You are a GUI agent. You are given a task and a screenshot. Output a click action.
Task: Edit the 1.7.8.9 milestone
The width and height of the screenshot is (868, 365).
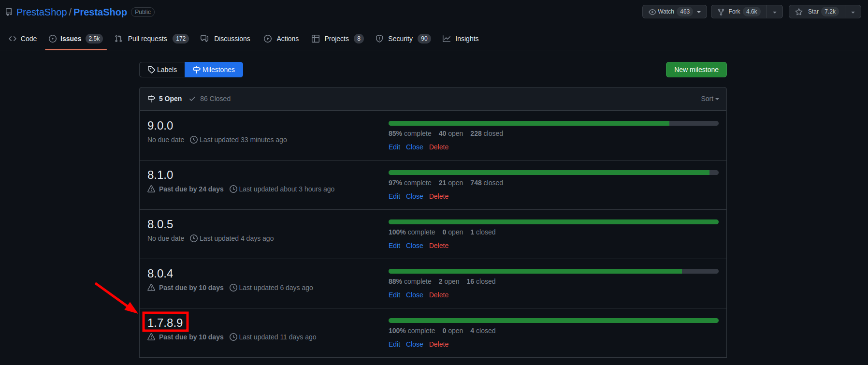(x=394, y=344)
